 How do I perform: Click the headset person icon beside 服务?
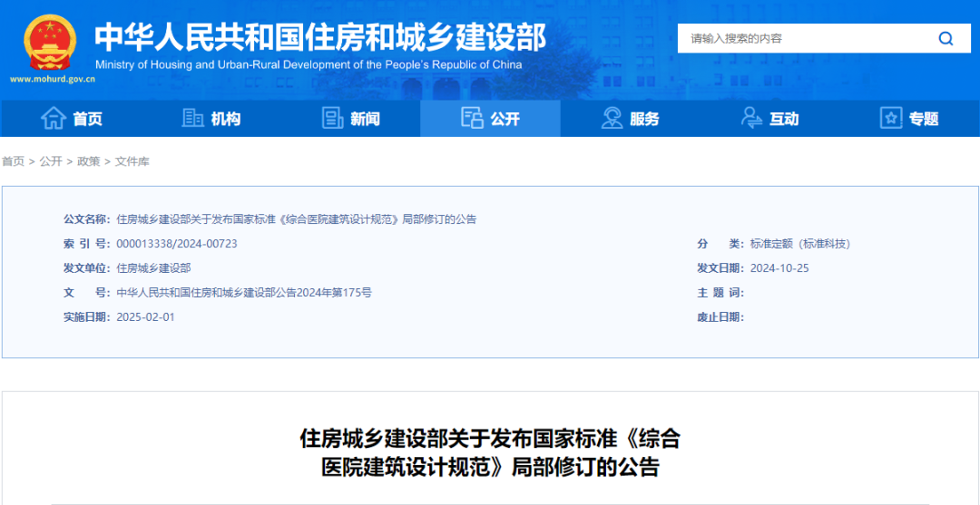[x=612, y=118]
